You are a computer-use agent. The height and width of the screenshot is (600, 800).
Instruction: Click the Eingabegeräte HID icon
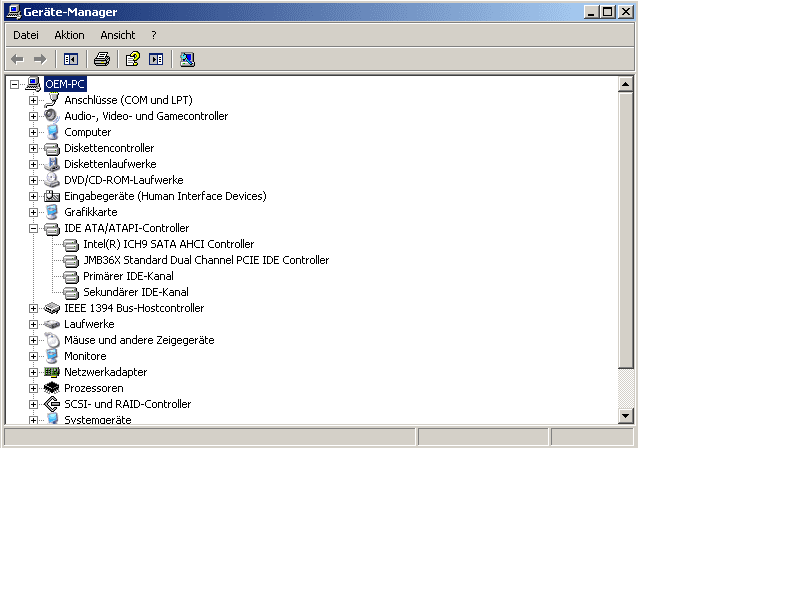52,196
